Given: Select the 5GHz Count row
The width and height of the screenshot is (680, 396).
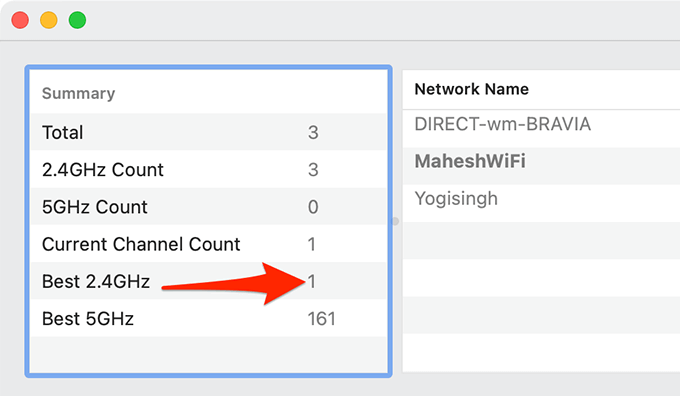Looking at the screenshot, I should point(209,206).
